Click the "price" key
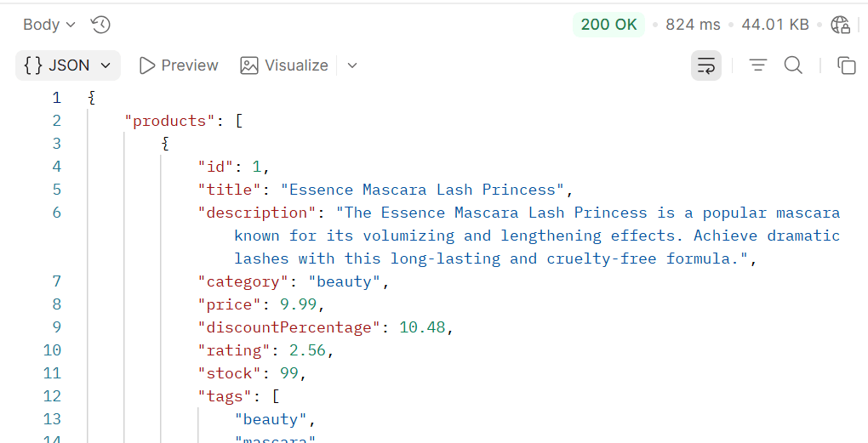 pyautogui.click(x=229, y=304)
